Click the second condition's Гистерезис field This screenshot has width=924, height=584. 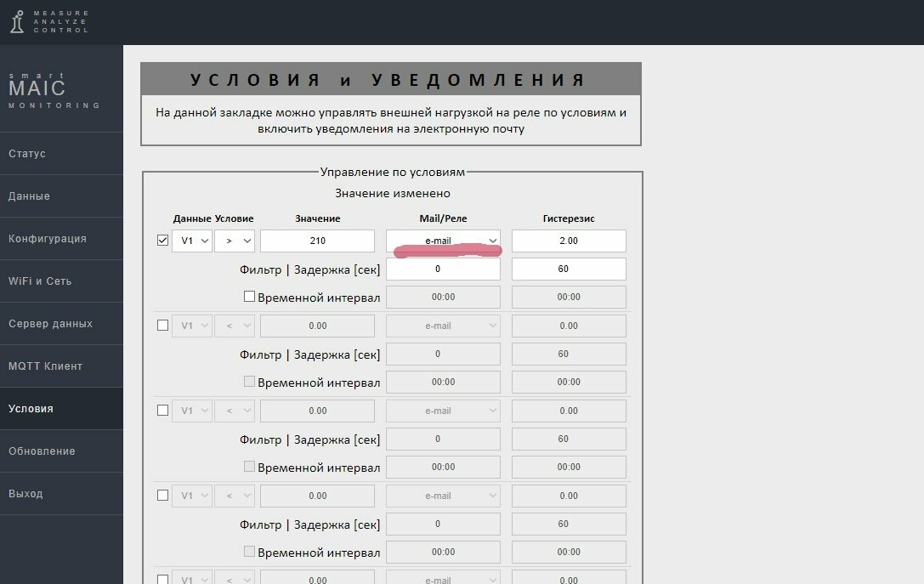pyautogui.click(x=569, y=326)
